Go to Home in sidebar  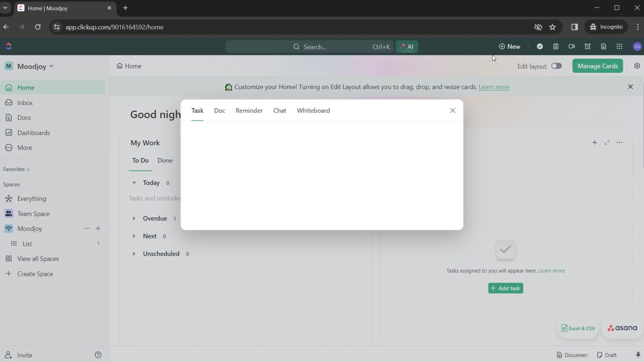[x=53, y=87]
